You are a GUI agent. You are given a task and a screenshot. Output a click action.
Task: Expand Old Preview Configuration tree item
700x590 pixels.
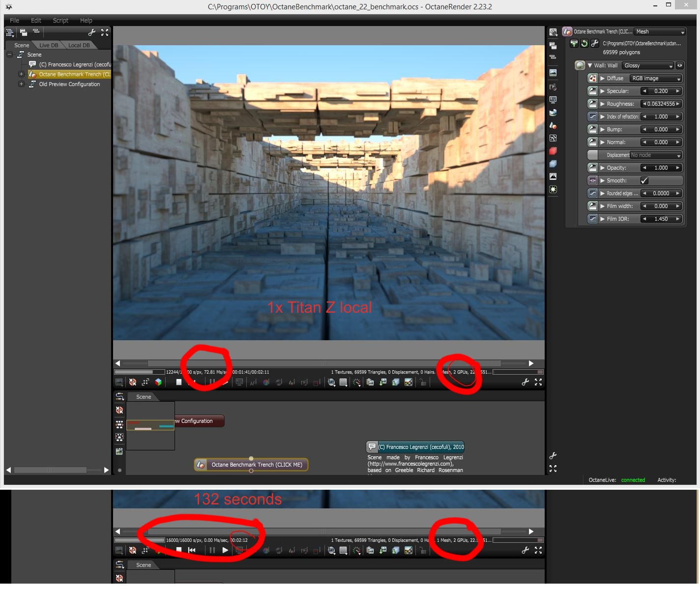(x=21, y=84)
